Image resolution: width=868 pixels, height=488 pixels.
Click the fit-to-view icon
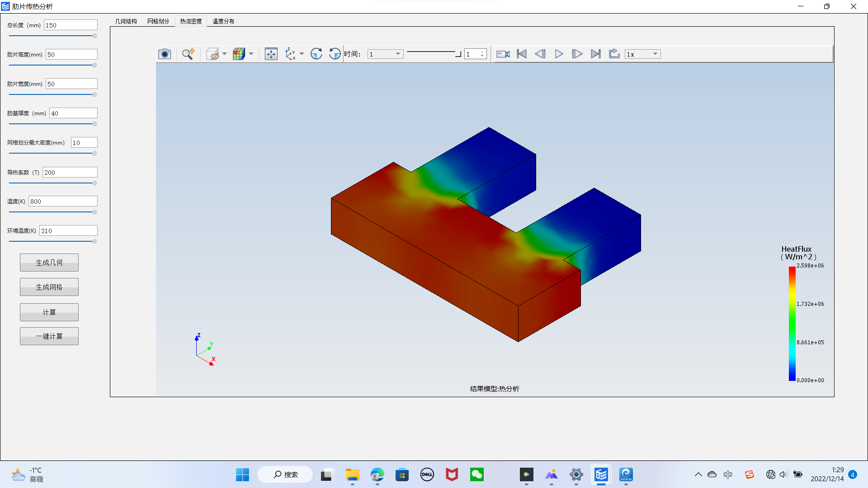pos(271,54)
